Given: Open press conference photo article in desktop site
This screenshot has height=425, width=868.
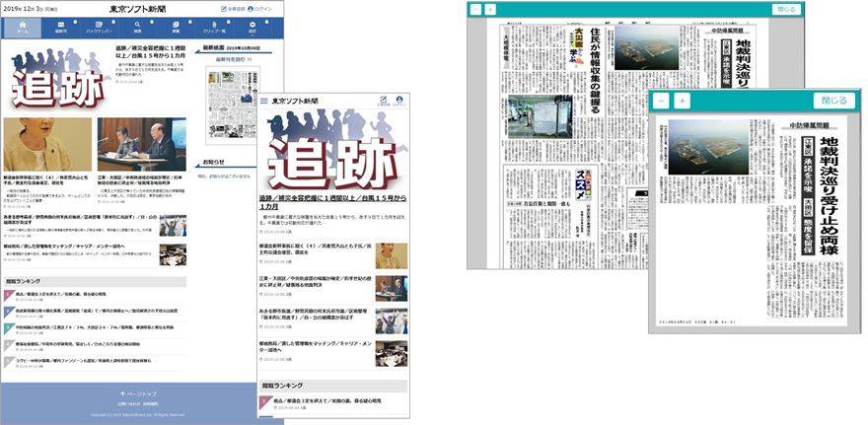Looking at the screenshot, I should [x=142, y=144].
